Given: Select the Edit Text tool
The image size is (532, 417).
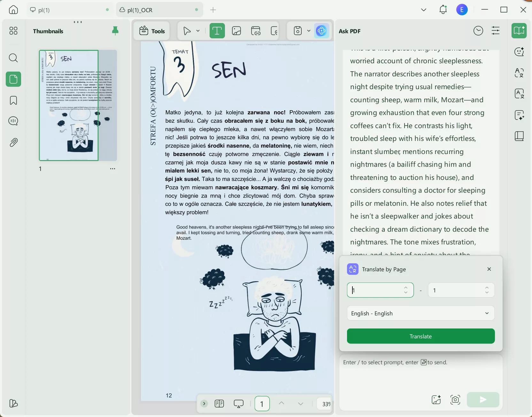Looking at the screenshot, I should click(217, 31).
